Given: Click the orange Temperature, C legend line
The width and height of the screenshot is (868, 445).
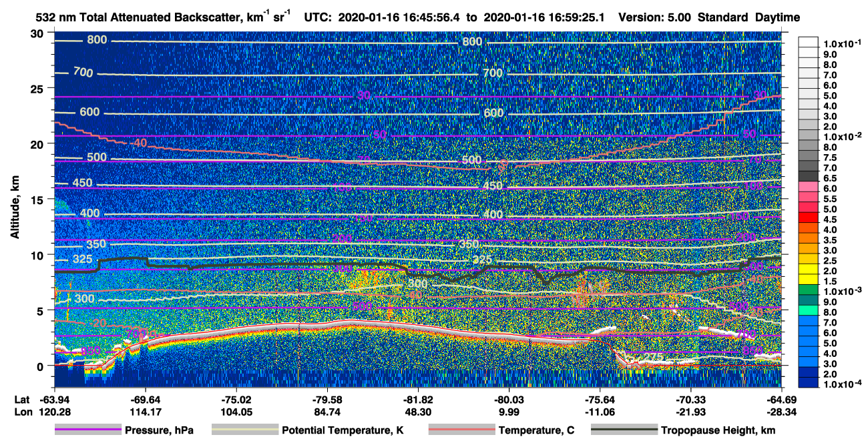Looking at the screenshot, I should 461,430.
